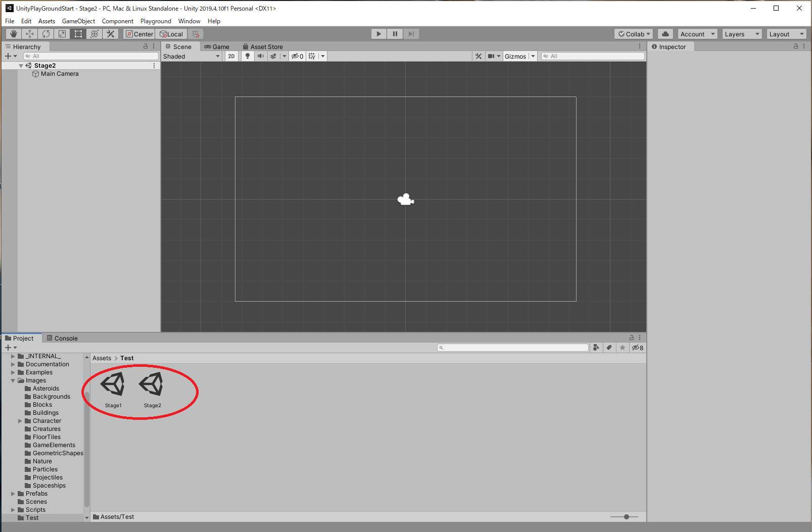This screenshot has width=812, height=532.
Task: Toggle scene grid visibility
Action: pos(312,56)
